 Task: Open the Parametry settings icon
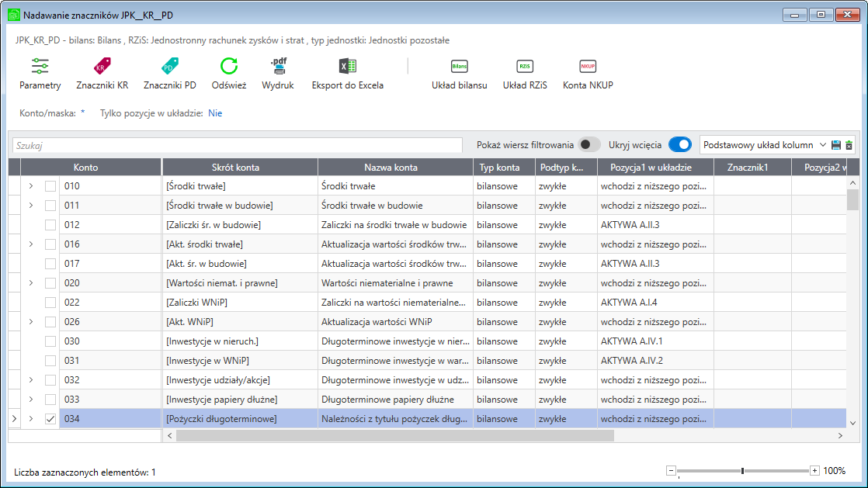[x=40, y=67]
